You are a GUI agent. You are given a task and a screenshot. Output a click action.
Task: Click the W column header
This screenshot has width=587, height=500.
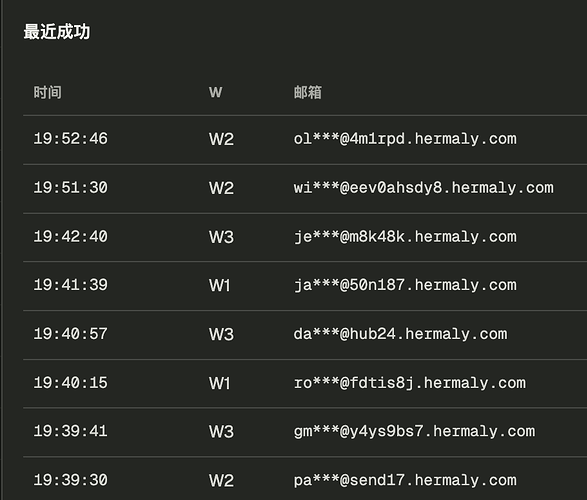pos(216,92)
